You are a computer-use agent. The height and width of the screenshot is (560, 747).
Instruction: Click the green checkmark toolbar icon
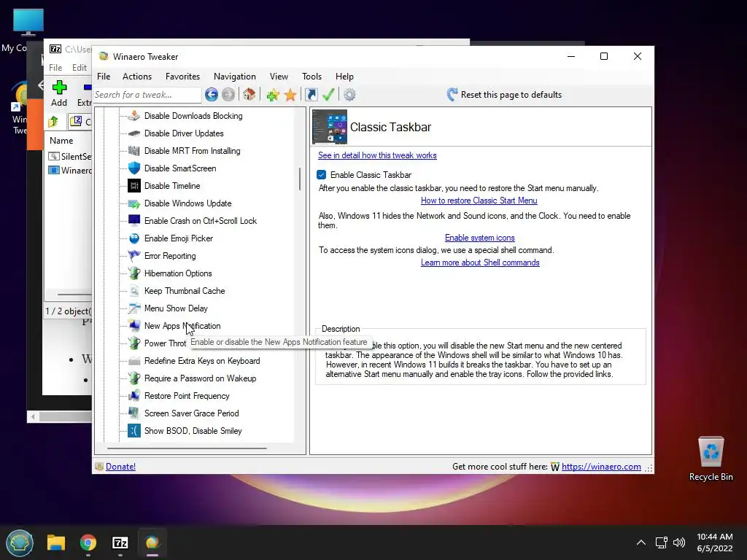(x=328, y=94)
